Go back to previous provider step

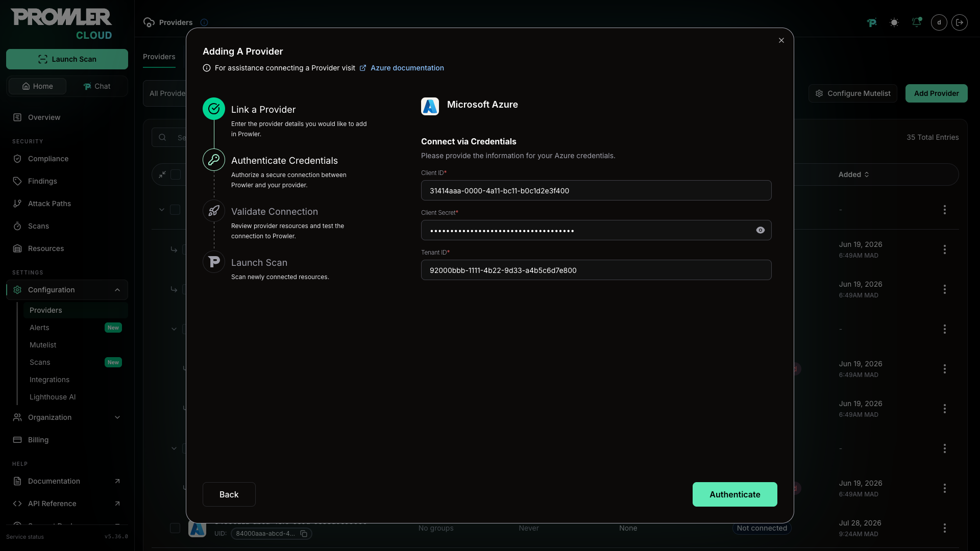[229, 494]
